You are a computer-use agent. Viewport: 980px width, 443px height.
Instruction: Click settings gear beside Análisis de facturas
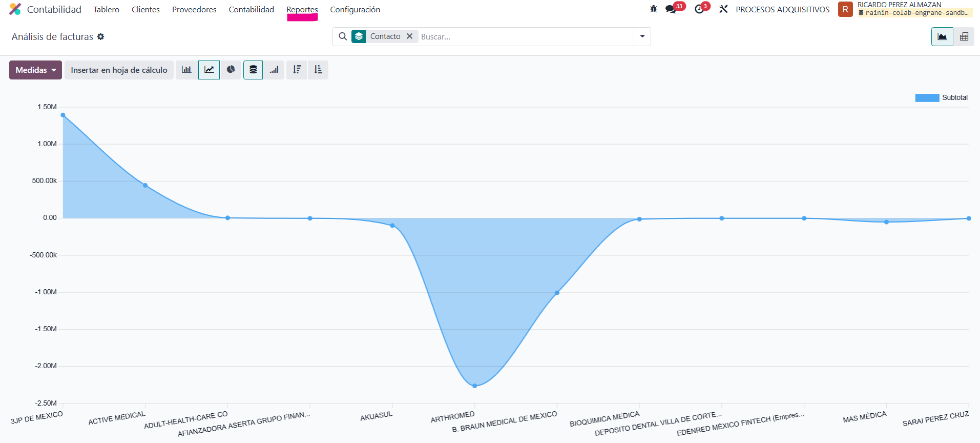point(101,37)
